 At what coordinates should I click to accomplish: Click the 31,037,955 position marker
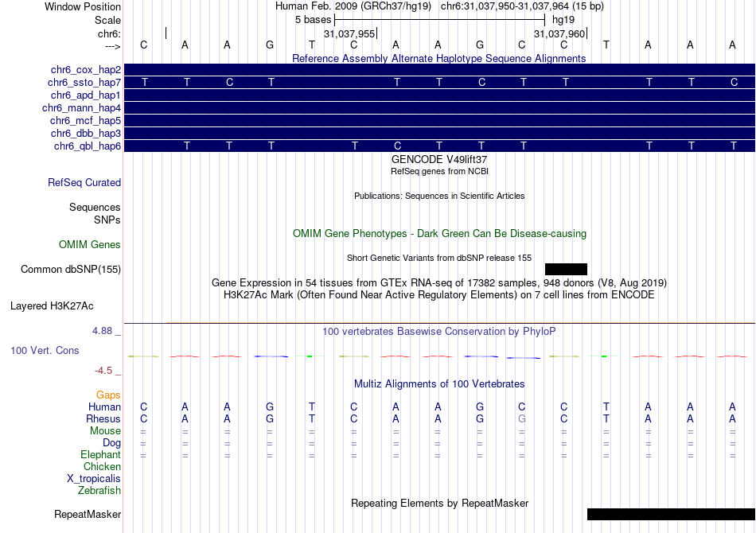(349, 33)
